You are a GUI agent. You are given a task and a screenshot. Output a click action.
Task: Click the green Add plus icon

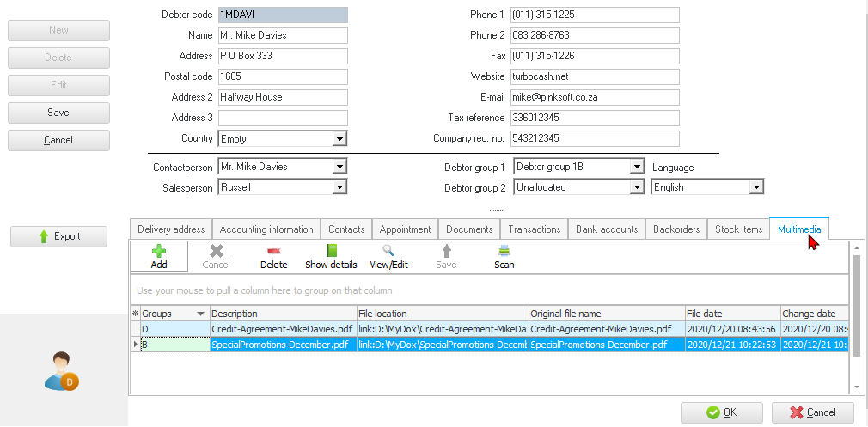[x=158, y=251]
